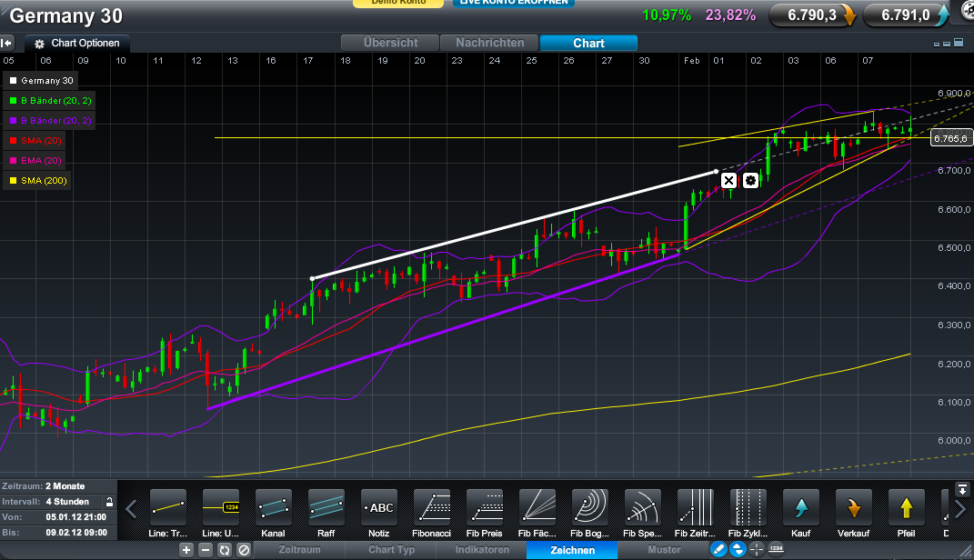Switch to the Übersicht tab

(391, 43)
